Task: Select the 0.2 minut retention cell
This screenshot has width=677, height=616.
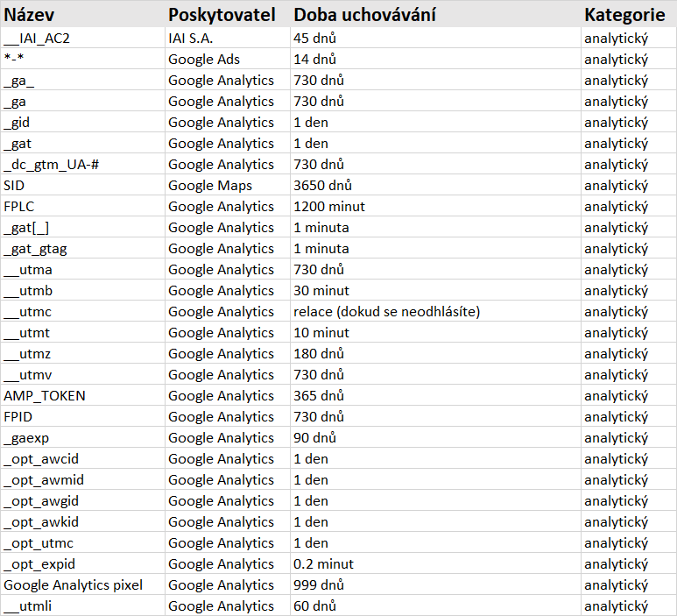Action: pyautogui.click(x=324, y=563)
